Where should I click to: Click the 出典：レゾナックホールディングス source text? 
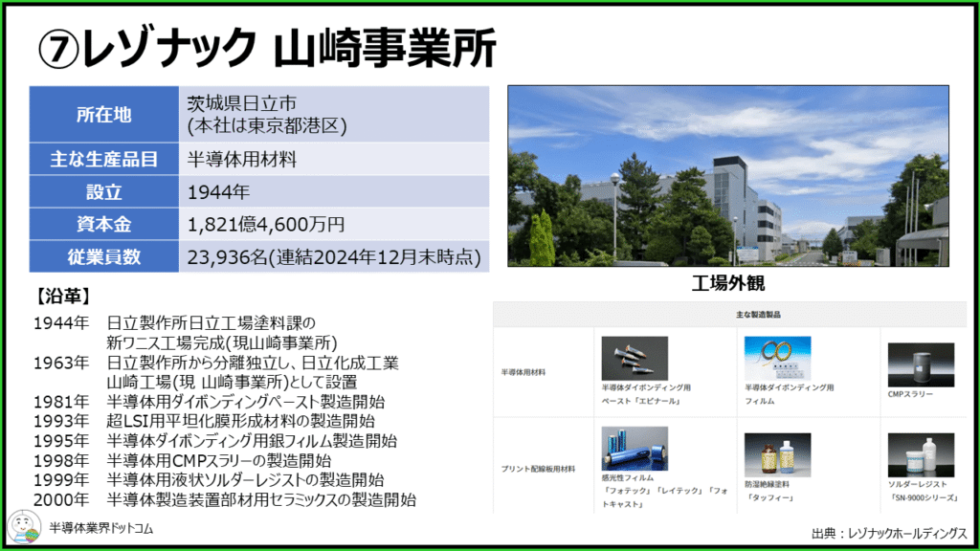(x=888, y=532)
